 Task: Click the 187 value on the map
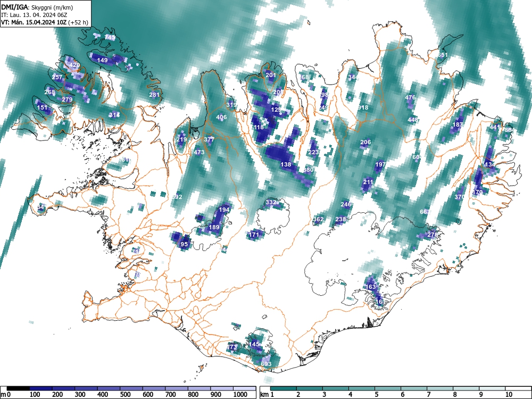click(x=458, y=124)
